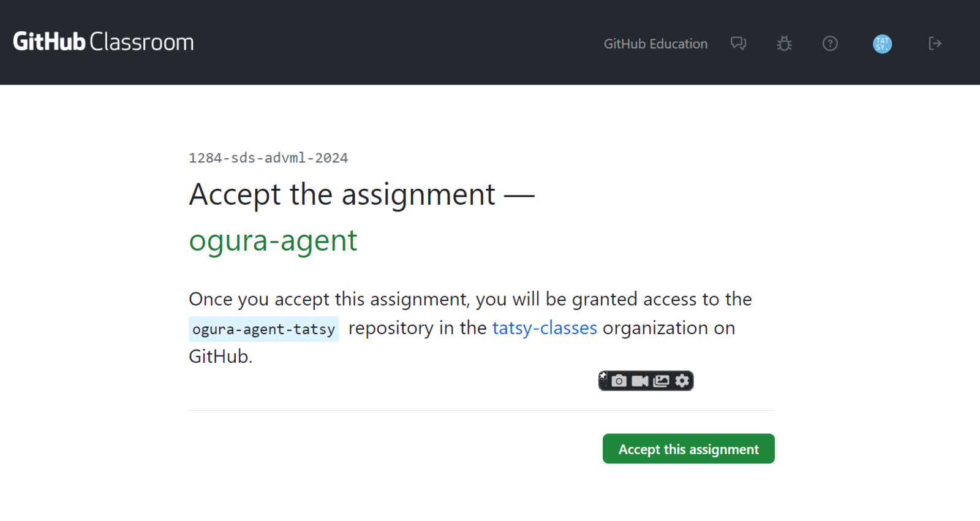980x521 pixels.
Task: Click the "Once you accept this assignment" paragraph
Action: pos(470,328)
